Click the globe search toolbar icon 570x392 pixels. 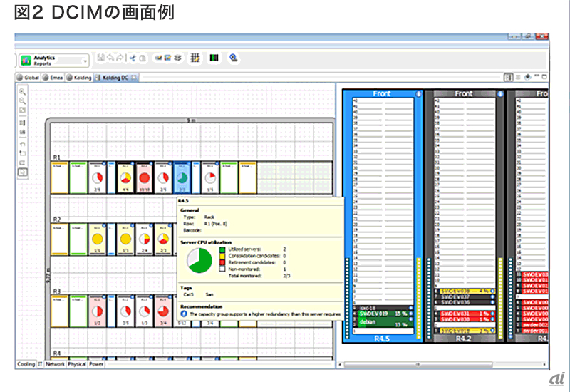click(x=232, y=59)
